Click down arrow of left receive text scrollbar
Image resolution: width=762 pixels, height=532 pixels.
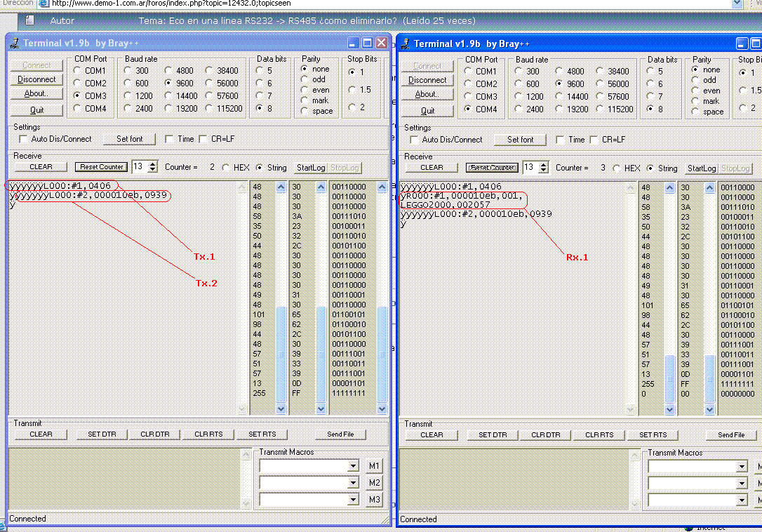[x=242, y=409]
